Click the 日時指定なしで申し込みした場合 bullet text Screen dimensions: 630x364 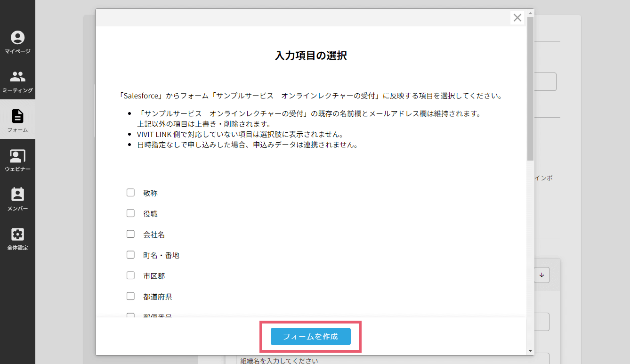248,145
